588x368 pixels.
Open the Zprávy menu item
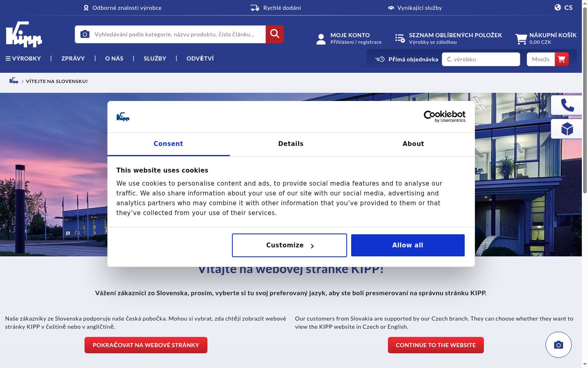tap(73, 58)
